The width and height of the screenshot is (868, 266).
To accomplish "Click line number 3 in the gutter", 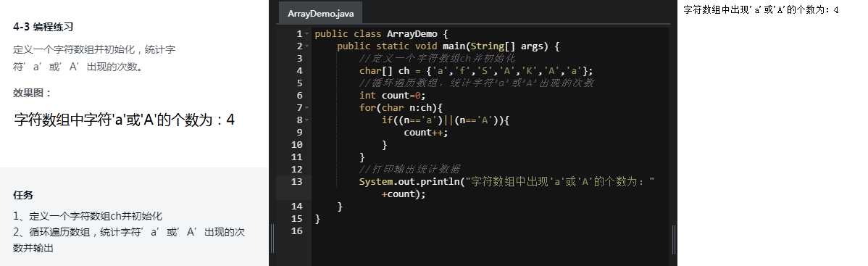I will (x=299, y=58).
